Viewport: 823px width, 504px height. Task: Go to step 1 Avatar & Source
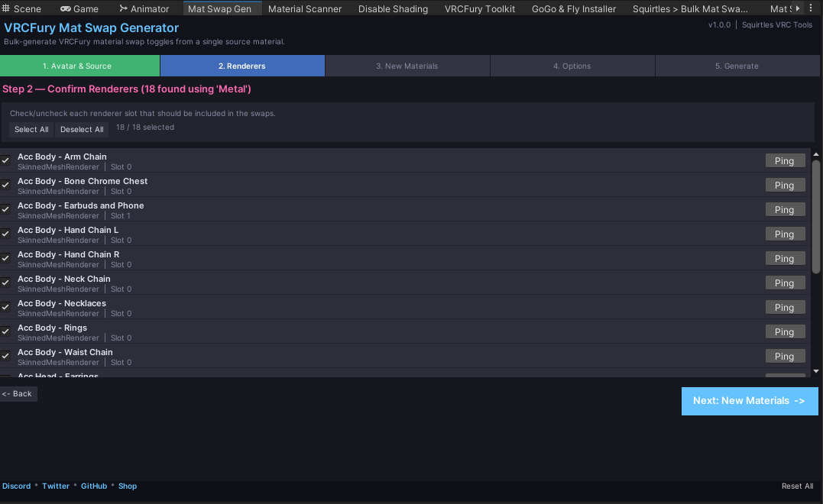point(79,66)
